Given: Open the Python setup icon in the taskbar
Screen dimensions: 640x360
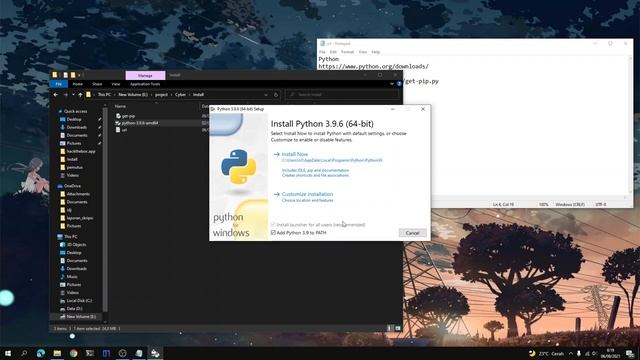Looking at the screenshot, I should [155, 353].
